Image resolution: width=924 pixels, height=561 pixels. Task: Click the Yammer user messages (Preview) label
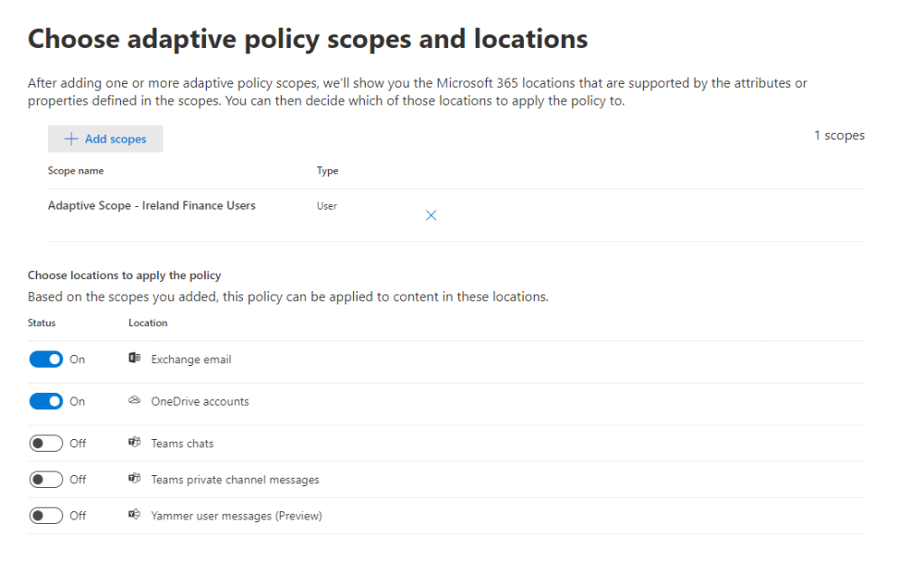coord(237,516)
